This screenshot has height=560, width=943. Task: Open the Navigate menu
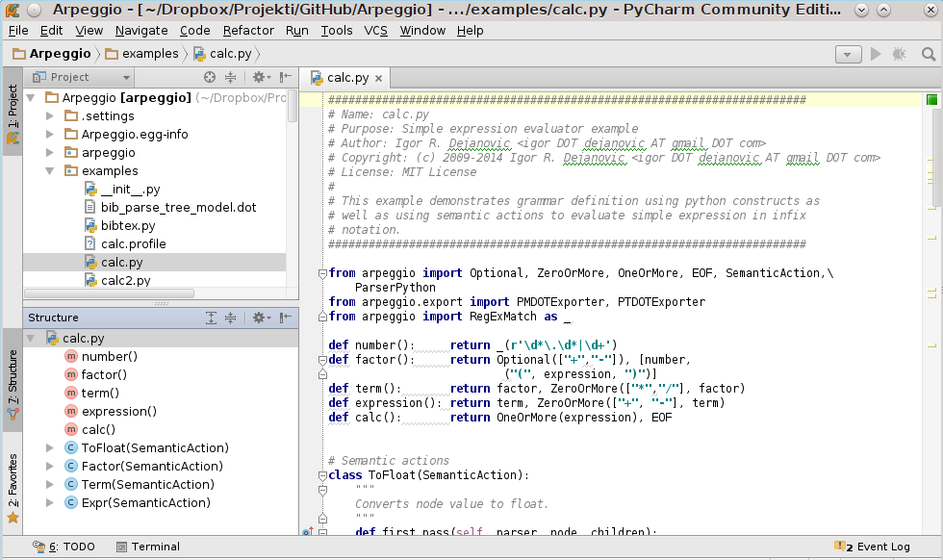pos(141,31)
